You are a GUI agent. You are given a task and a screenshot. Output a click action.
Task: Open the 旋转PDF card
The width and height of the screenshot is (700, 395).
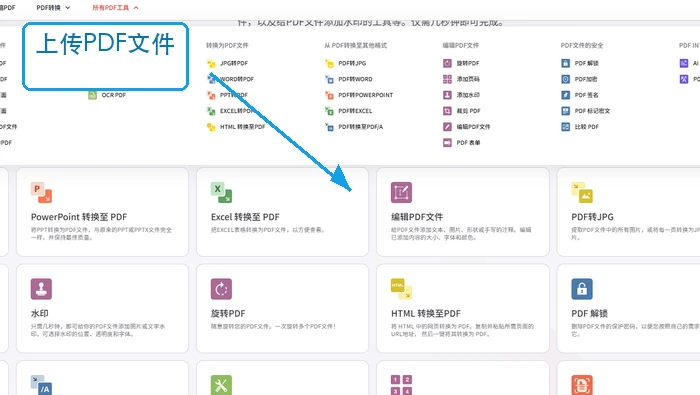(x=283, y=308)
